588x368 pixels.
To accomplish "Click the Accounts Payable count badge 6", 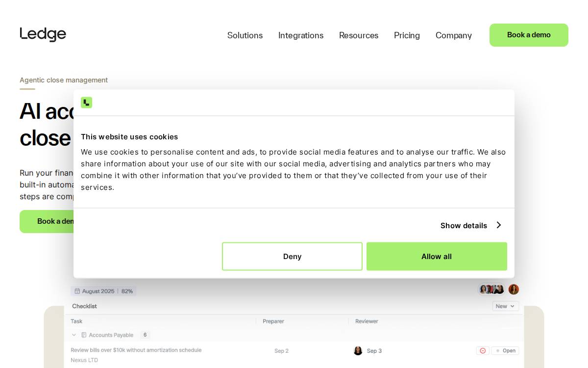I will [145, 335].
